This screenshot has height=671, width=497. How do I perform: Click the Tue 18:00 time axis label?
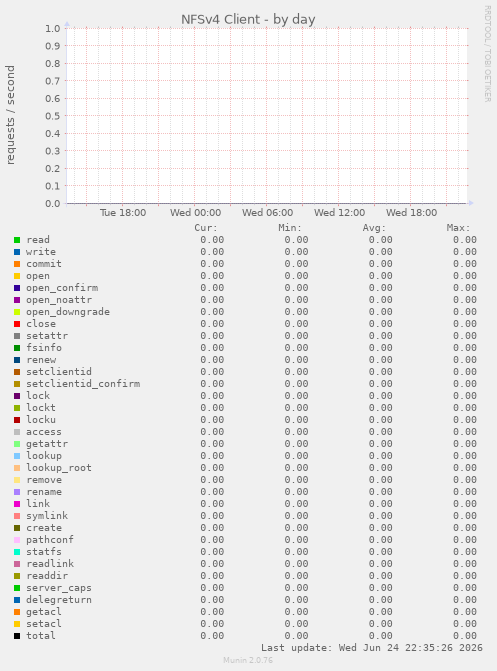click(123, 213)
